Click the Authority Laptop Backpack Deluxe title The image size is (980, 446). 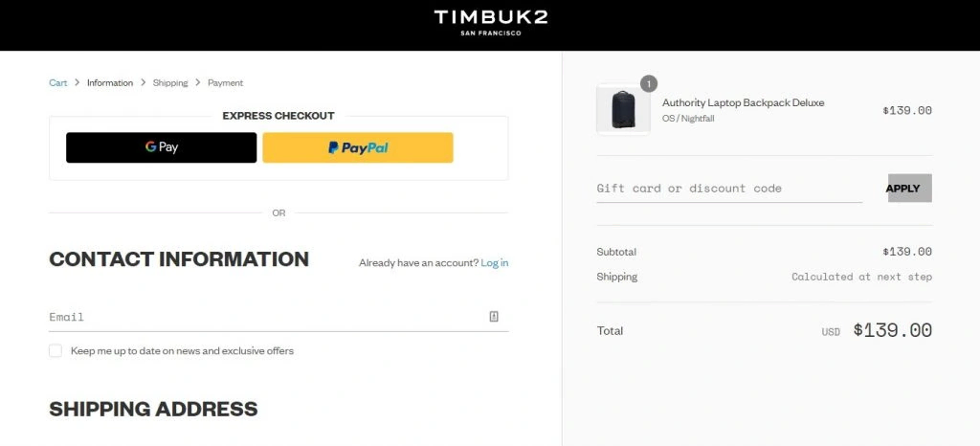[x=743, y=102]
